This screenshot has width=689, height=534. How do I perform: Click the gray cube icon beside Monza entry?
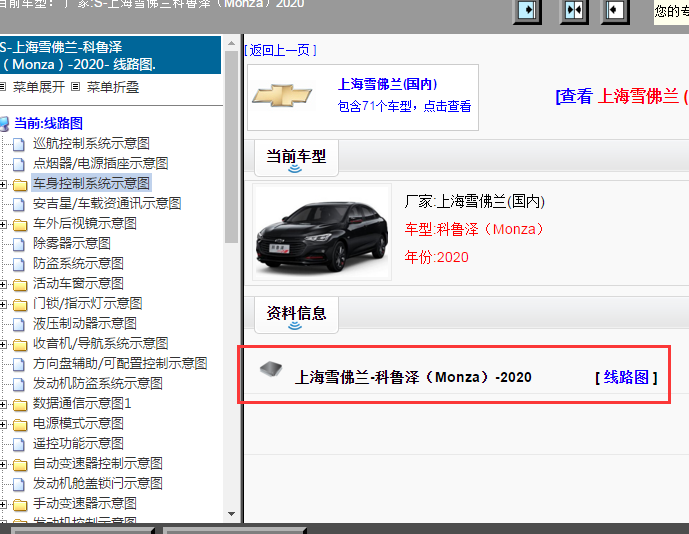point(271,369)
